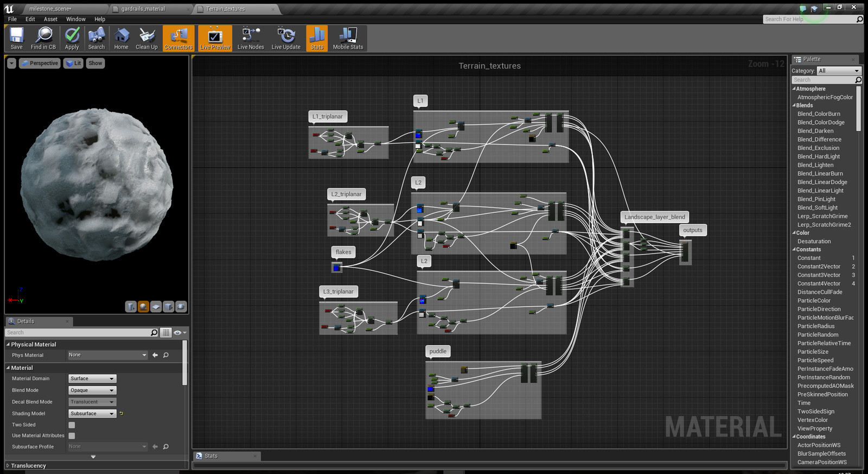
Task: Open the Search binoculars tool
Action: pyautogui.click(x=97, y=39)
